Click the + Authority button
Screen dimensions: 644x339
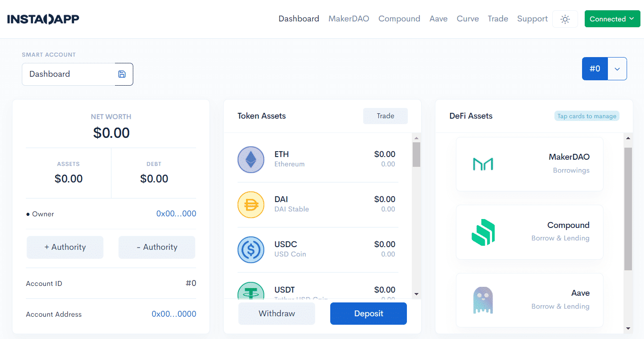65,247
